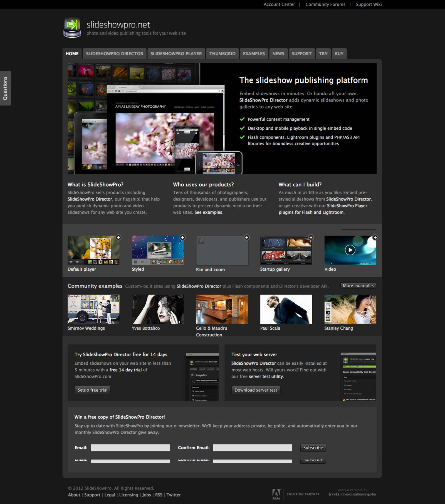Open the Twitter footer link
This screenshot has width=445, height=504.
pyautogui.click(x=174, y=495)
